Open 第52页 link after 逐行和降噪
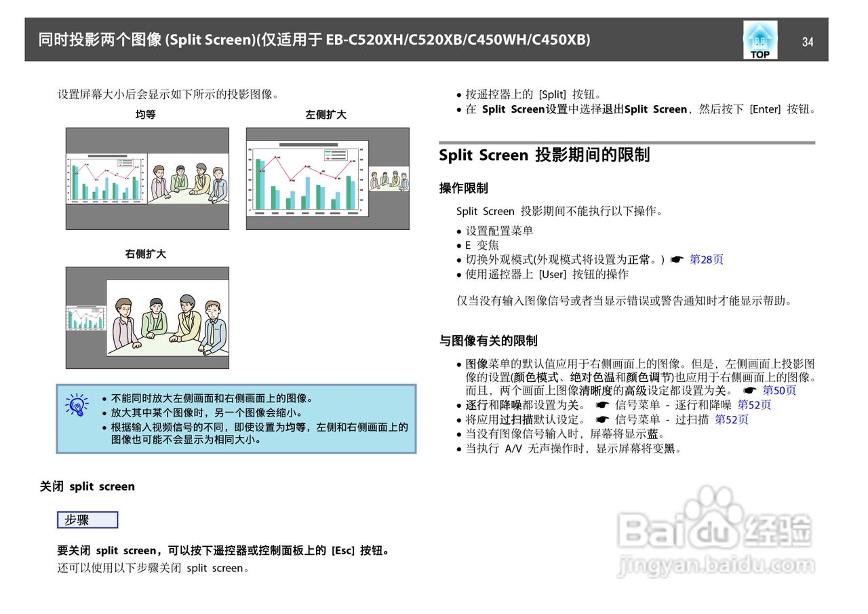Viewport: 868px width, 614px height. click(754, 405)
